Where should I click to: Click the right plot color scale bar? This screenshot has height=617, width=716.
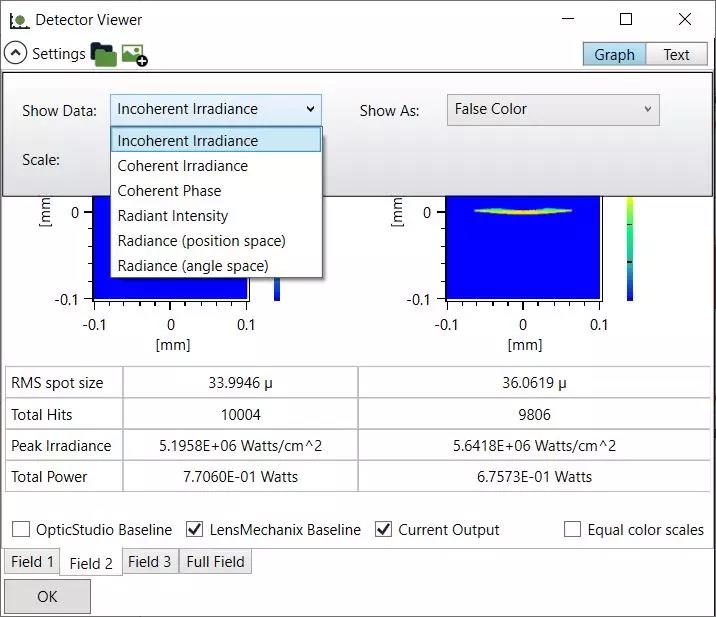[x=630, y=248]
